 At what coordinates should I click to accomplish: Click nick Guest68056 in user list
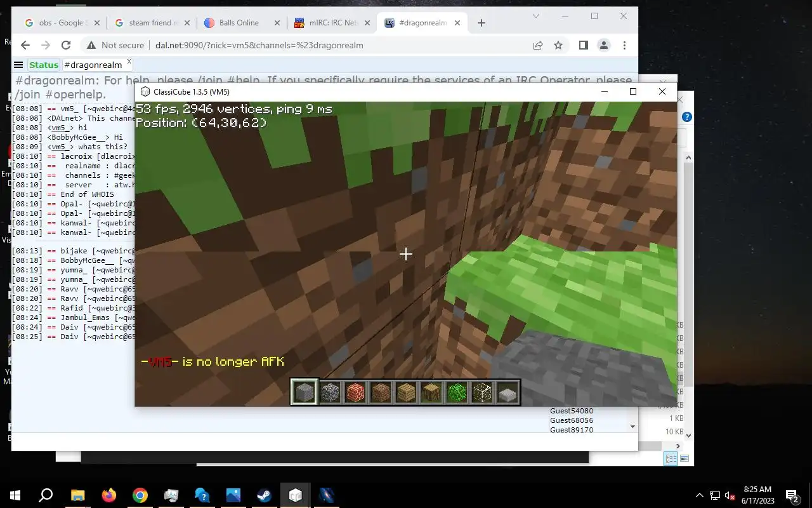coord(572,420)
